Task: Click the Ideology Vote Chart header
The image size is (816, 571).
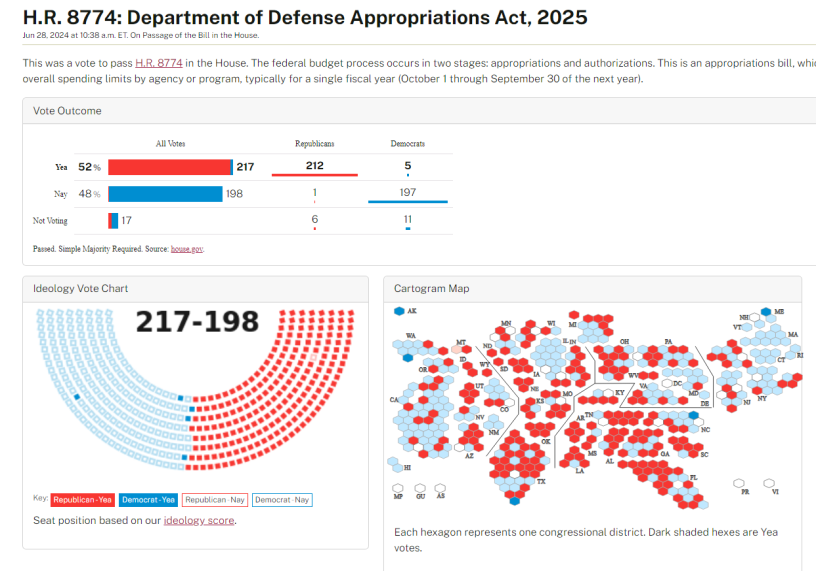Action: [195, 289]
